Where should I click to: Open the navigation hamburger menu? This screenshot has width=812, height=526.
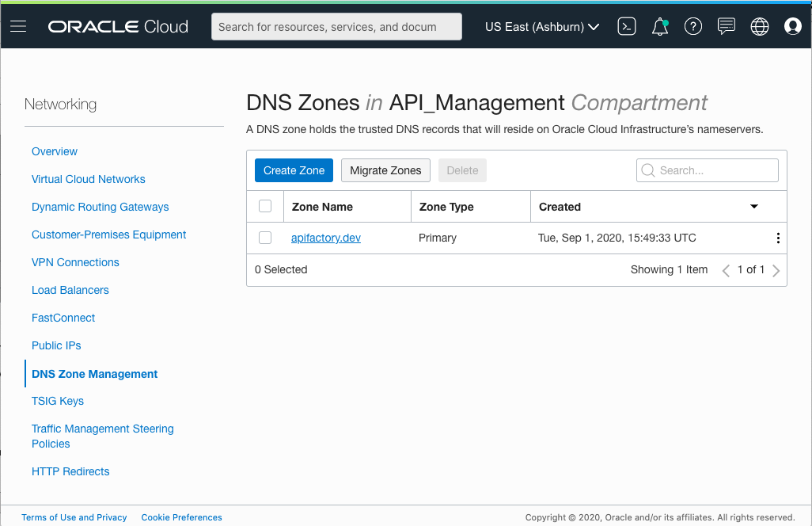click(19, 26)
